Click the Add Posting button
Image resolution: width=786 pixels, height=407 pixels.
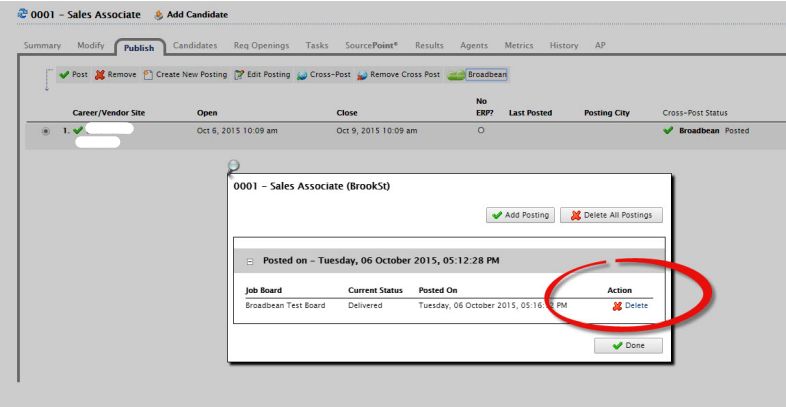[520, 215]
